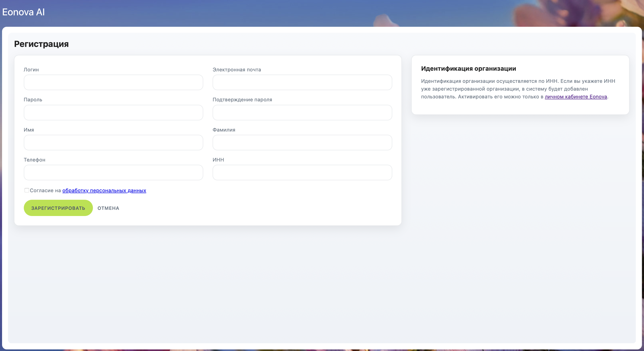Click the Логин input field
This screenshot has width=644, height=351.
coord(113,82)
